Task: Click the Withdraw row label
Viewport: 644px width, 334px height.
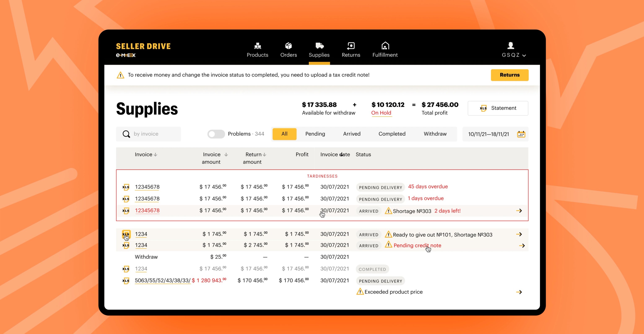Action: [x=146, y=257]
